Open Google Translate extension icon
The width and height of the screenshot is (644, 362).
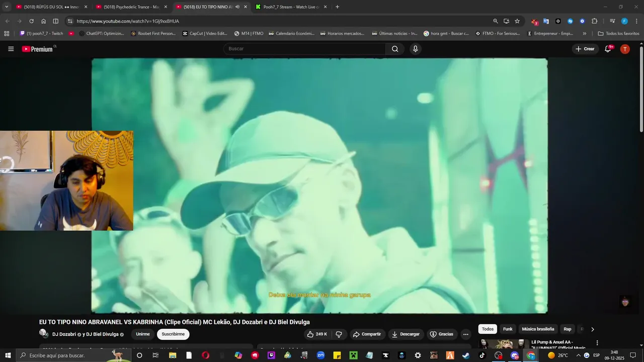[546, 21]
